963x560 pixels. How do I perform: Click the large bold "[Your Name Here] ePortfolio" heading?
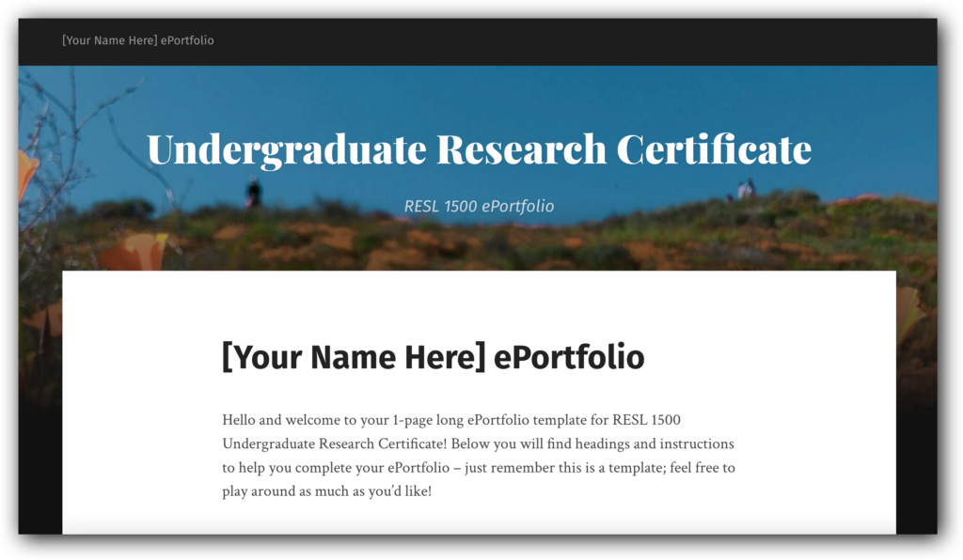click(x=433, y=357)
